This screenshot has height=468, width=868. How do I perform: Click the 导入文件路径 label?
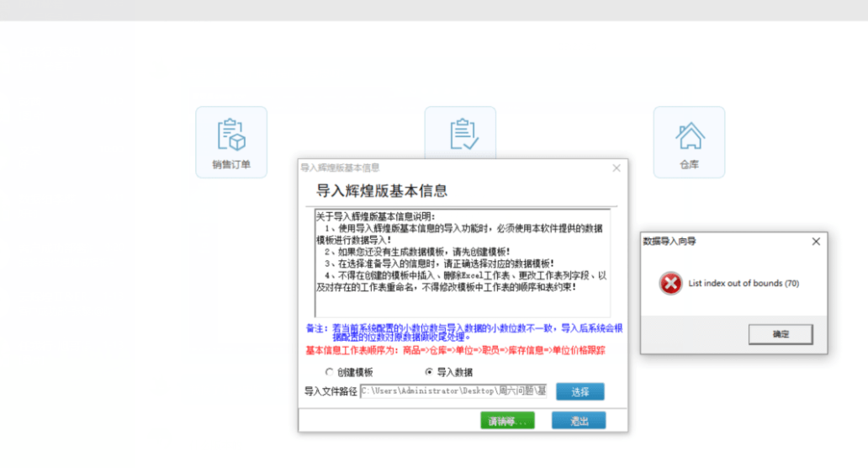(x=331, y=391)
